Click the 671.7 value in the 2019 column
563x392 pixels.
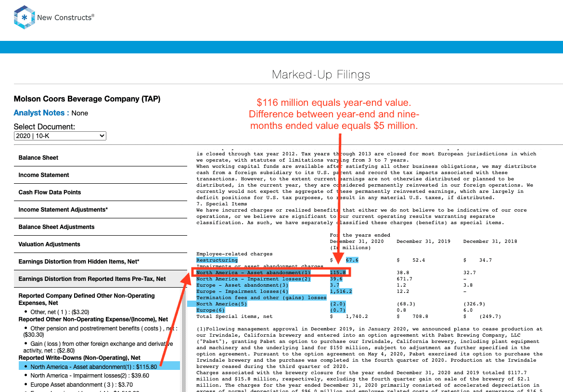pyautogui.click(x=405, y=279)
